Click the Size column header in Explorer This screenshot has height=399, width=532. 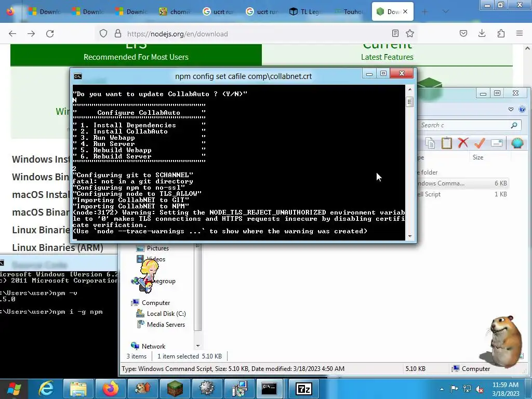[478, 157]
